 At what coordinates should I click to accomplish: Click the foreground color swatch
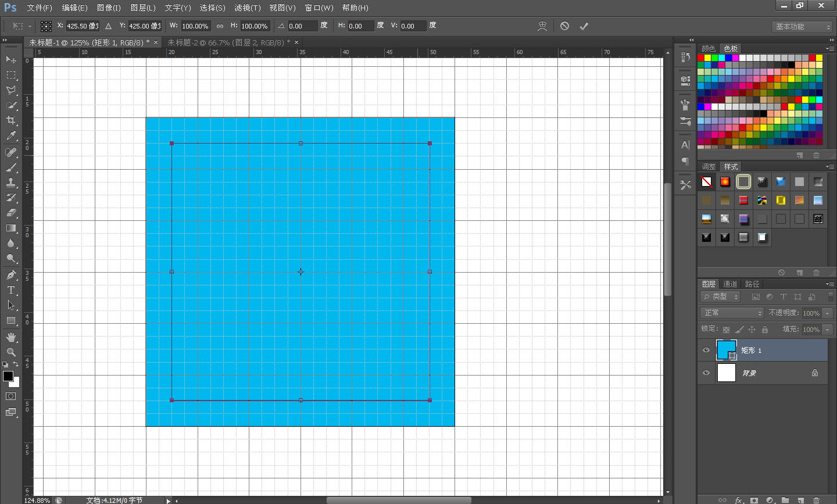[x=8, y=376]
